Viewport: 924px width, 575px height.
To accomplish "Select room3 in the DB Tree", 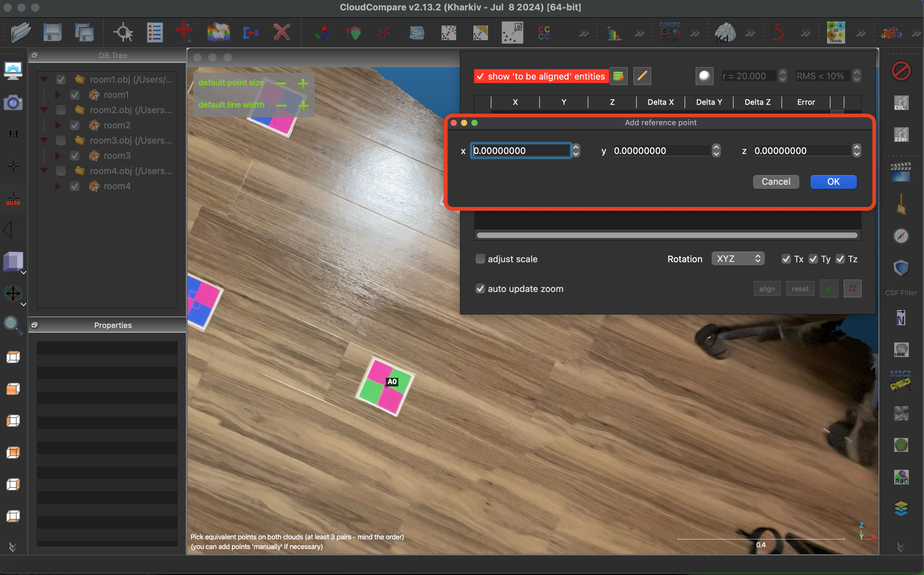I will click(117, 156).
